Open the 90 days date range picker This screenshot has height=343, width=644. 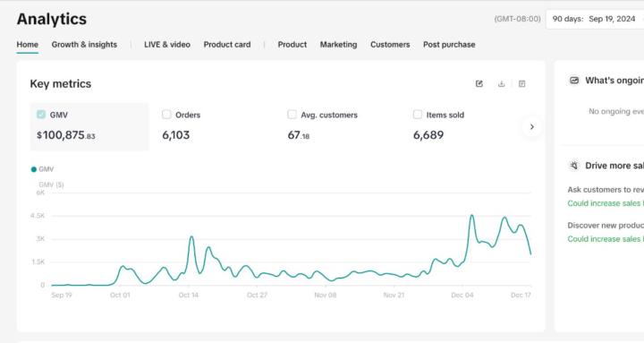tap(595, 19)
